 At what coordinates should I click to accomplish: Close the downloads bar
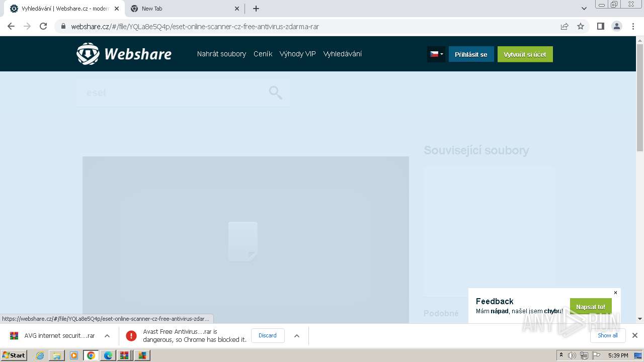[635, 335]
